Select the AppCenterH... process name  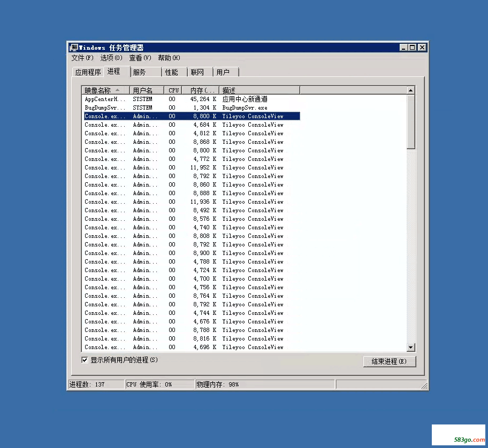tap(105, 99)
